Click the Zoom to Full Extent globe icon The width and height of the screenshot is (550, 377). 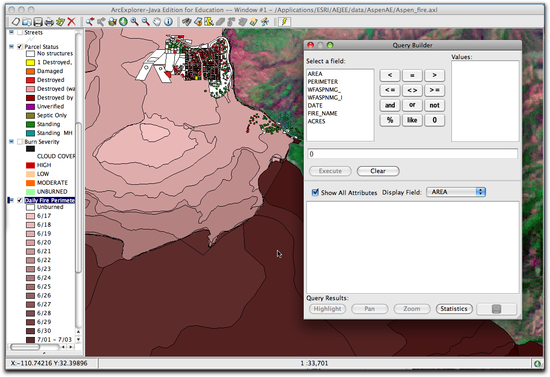(x=123, y=22)
